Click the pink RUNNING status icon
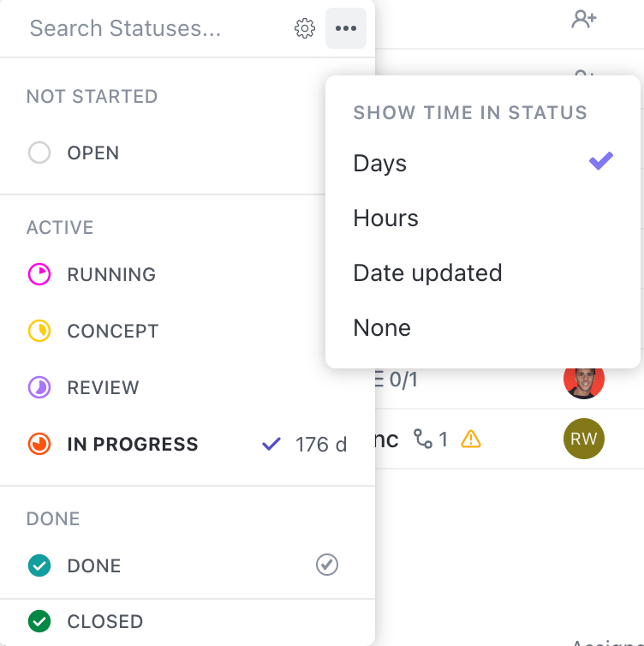644x646 pixels. point(39,275)
